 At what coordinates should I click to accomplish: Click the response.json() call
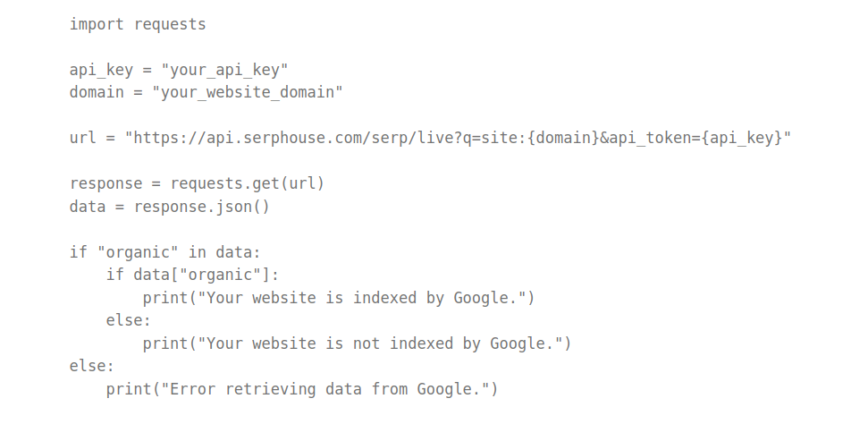(202, 207)
